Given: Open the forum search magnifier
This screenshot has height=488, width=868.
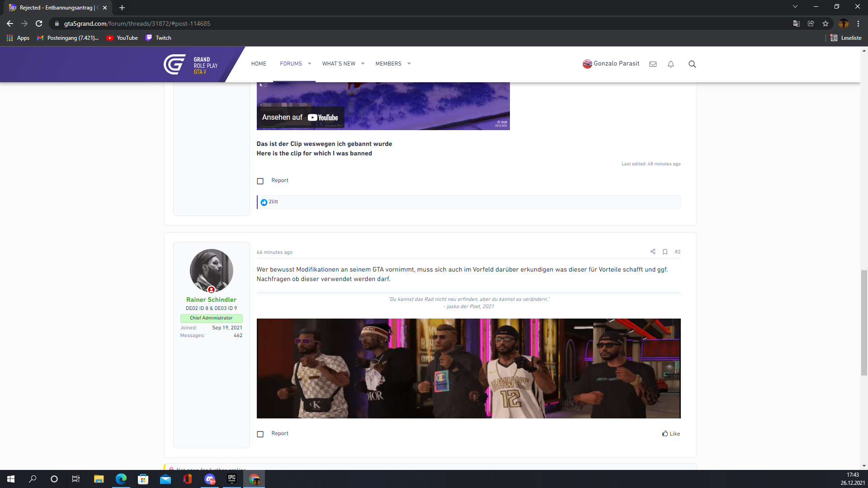Looking at the screenshot, I should pyautogui.click(x=692, y=64).
